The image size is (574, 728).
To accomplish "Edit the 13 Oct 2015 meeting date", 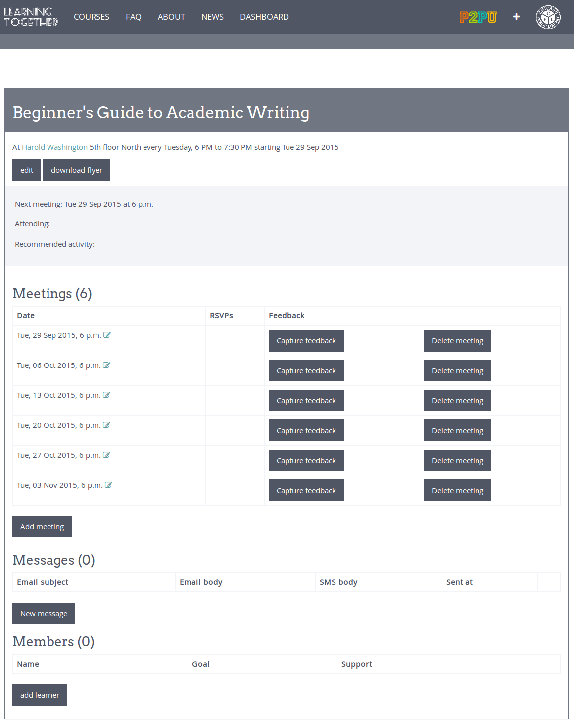I will [x=106, y=395].
